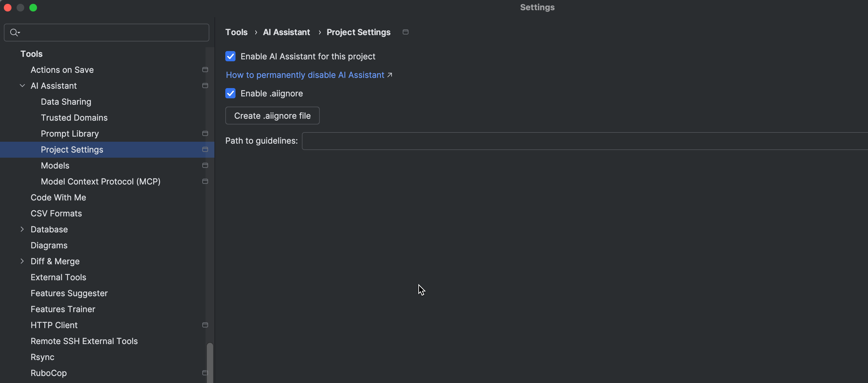Click project-level icon on AI Assistant row
The width and height of the screenshot is (868, 383).
point(205,86)
